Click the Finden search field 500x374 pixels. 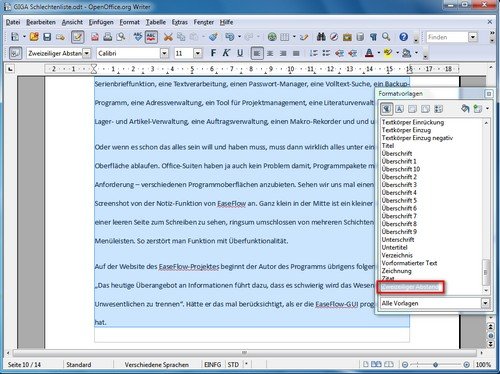tap(447, 37)
